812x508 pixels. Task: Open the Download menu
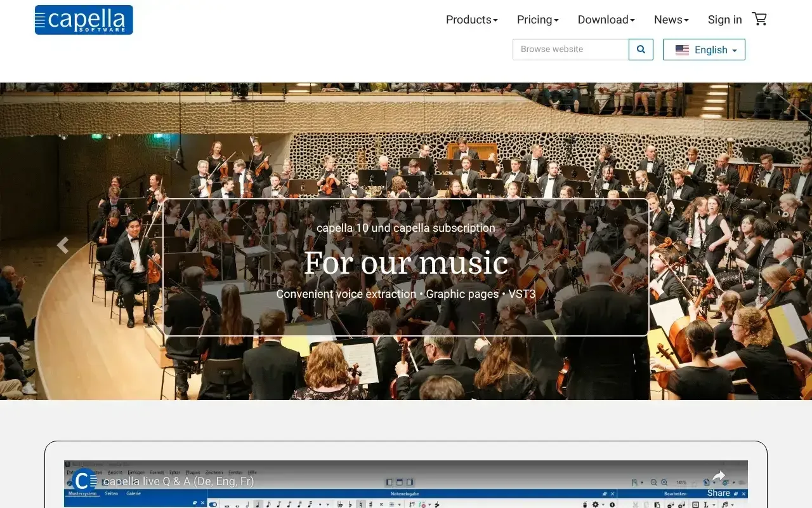606,20
